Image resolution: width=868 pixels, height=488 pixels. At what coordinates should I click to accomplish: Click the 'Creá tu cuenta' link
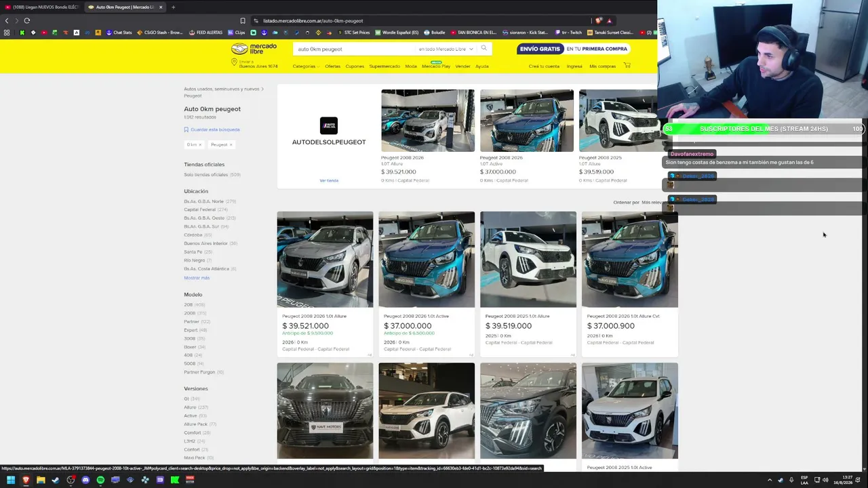coord(544,66)
